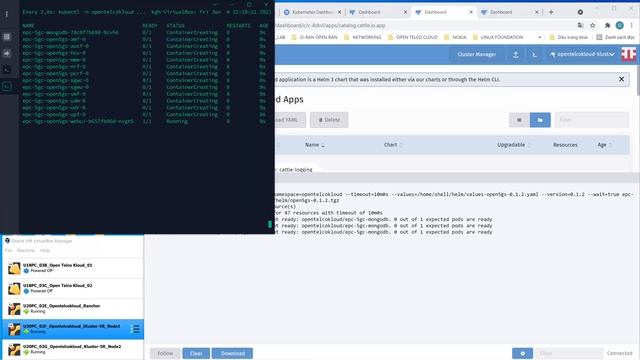This screenshot has width=640, height=360.
Task: Click the fourth terminal sidebar icon
Action: coord(7,69)
